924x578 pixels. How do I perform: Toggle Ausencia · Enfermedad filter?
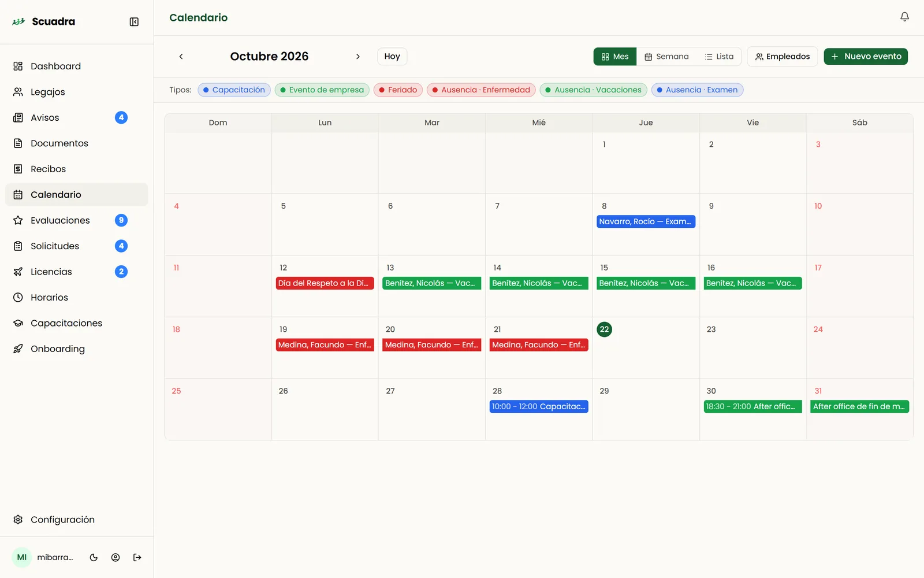(481, 90)
